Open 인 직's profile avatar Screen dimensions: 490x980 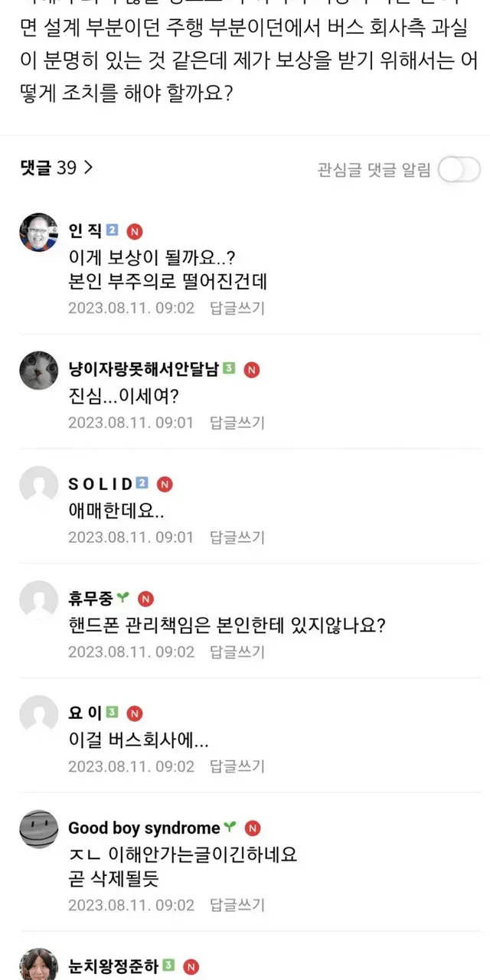pyautogui.click(x=38, y=232)
